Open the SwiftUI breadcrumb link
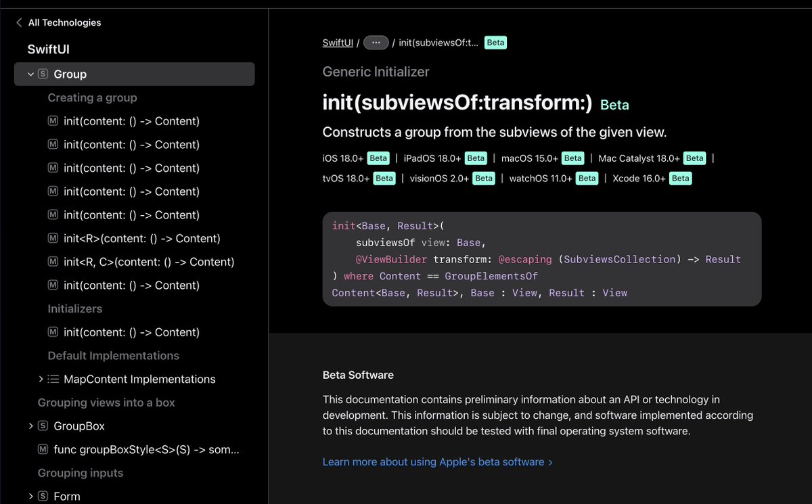Screen dimensions: 812x504 (x=337, y=42)
